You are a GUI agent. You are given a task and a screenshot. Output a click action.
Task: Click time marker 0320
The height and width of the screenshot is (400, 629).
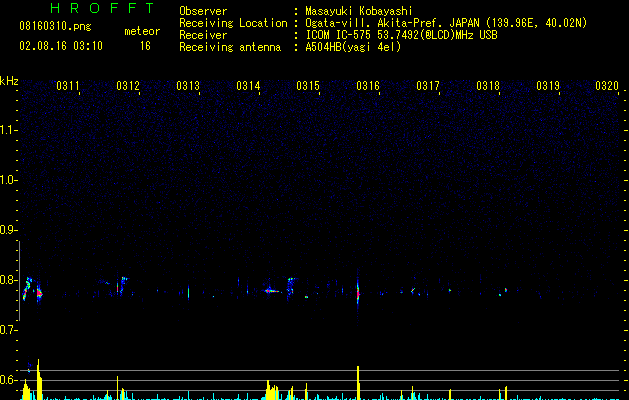pos(607,86)
